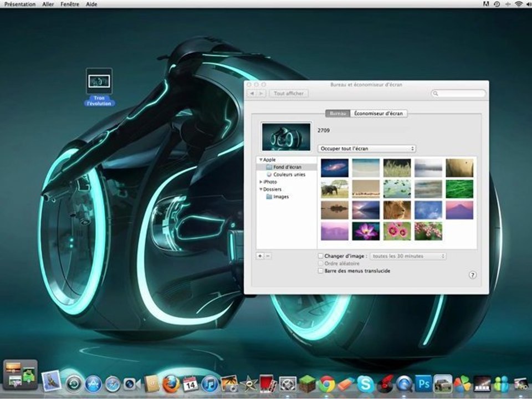Viewport: 532px width, 399px height.
Task: Collapse the Dossiers group triangle
Action: 260,190
